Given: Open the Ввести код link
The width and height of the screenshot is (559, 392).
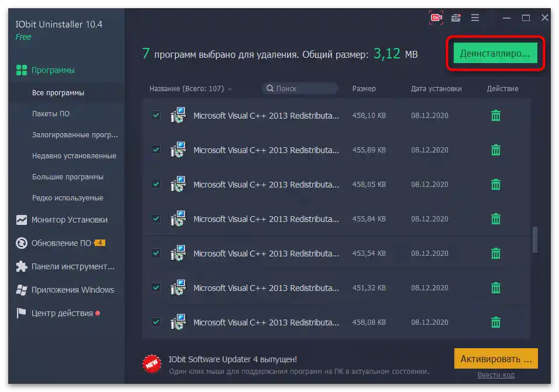Looking at the screenshot, I should [496, 375].
